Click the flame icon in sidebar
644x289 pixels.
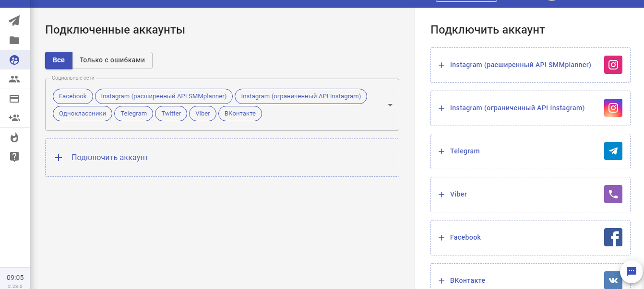pos(14,138)
